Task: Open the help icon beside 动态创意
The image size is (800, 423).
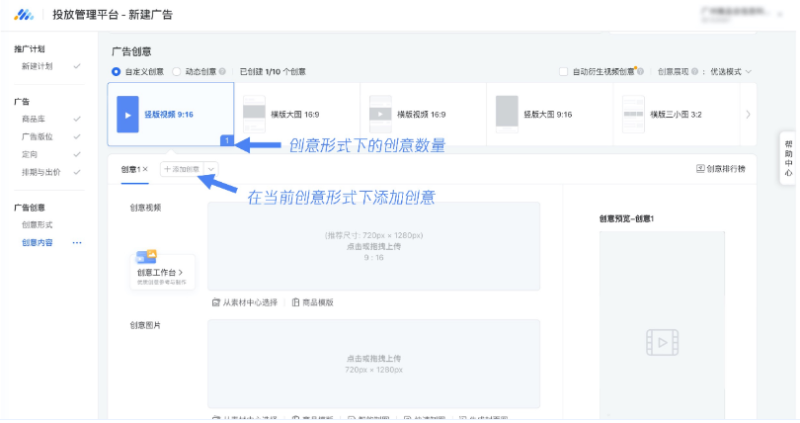Action: coord(222,72)
